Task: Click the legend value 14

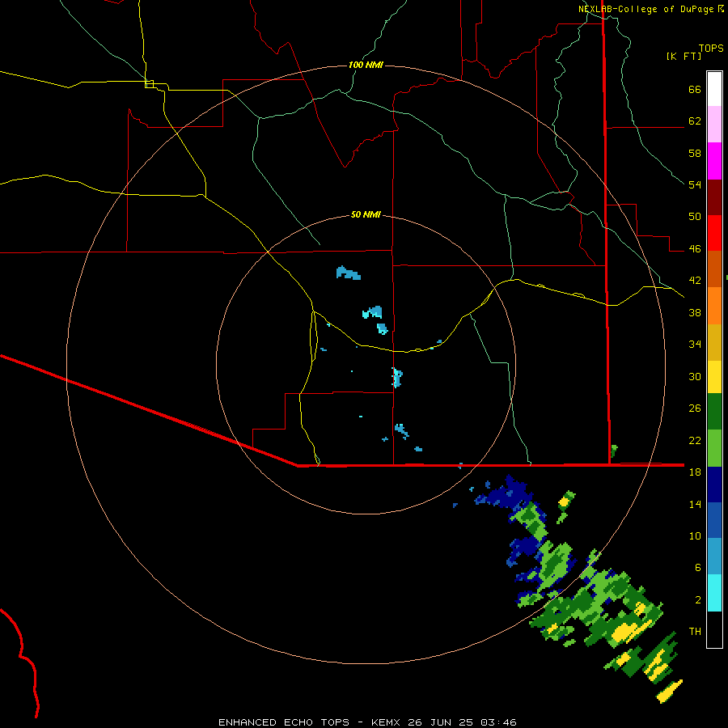Action: click(x=695, y=504)
